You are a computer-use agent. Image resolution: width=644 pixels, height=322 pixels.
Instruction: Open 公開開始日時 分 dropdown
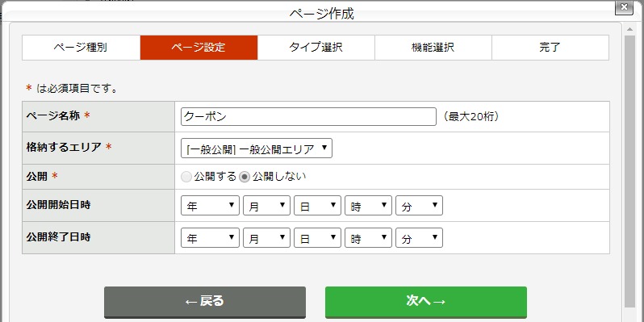pyautogui.click(x=420, y=205)
